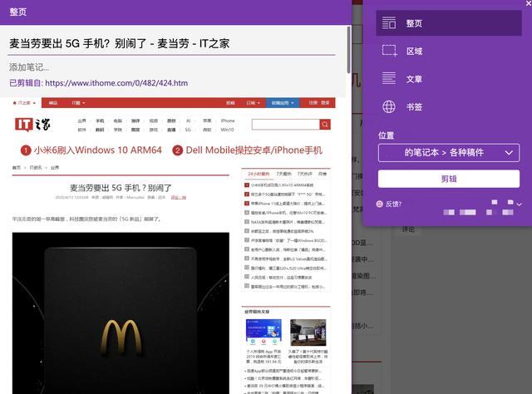Select the Bookmark (书签) globe icon

click(x=389, y=106)
